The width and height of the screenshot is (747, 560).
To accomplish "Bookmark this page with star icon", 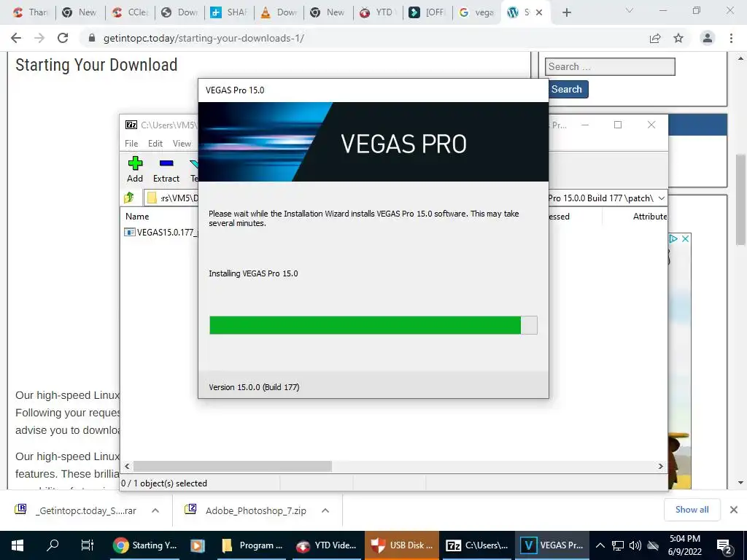I will tap(678, 38).
